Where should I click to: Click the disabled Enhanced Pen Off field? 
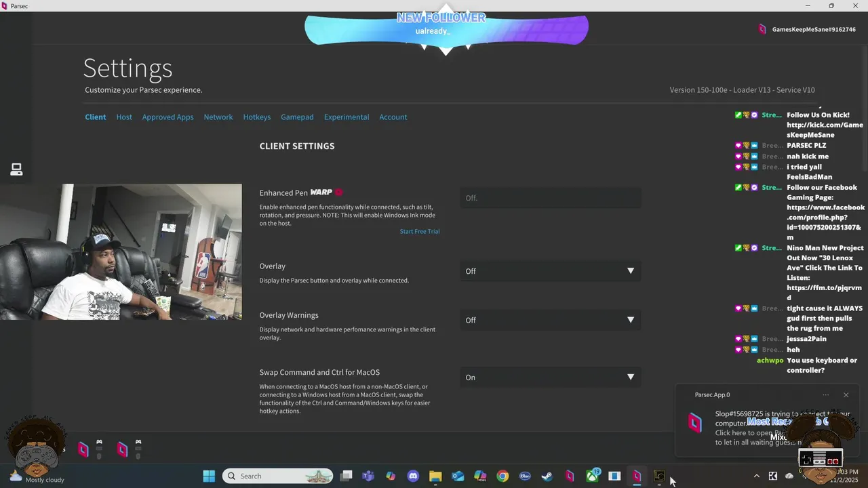550,198
